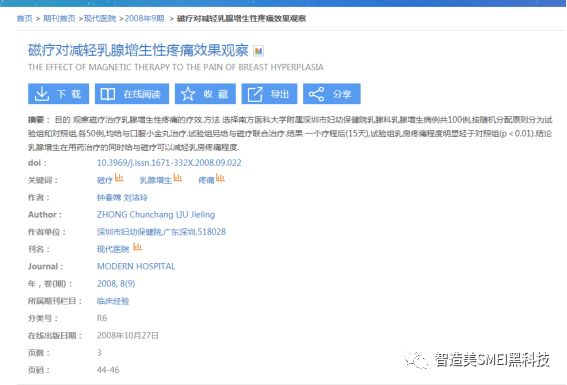Open author link LIU Jieling
Image resolution: width=567 pixels, height=385 pixels.
195,214
